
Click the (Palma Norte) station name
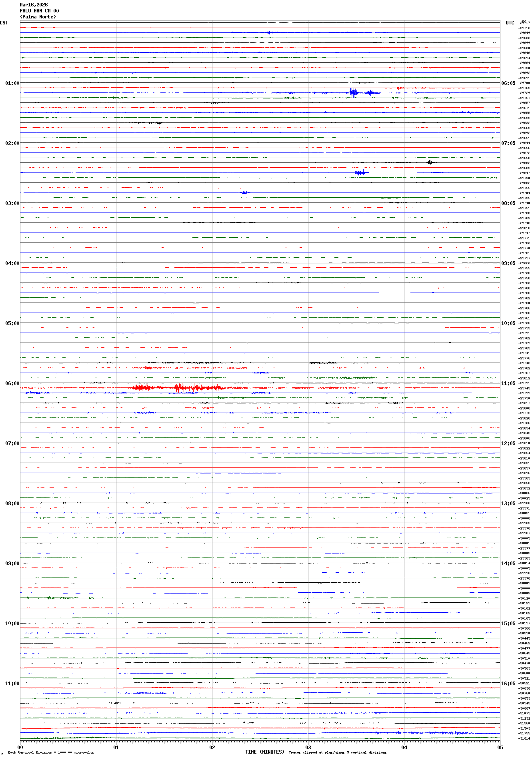pos(38,17)
